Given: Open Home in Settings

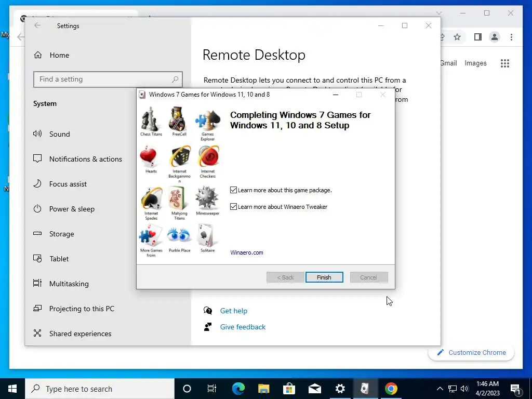Looking at the screenshot, I should coord(51,55).
